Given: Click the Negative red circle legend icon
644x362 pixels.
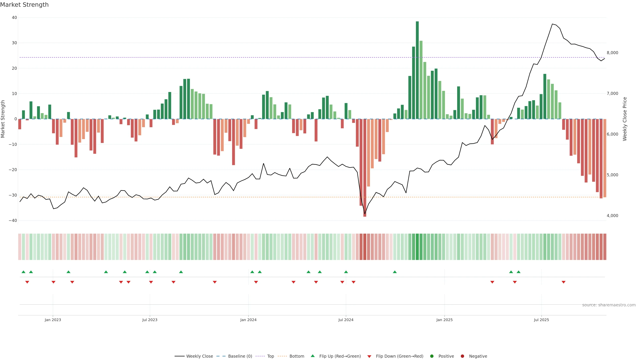Looking at the screenshot, I should point(462,356).
